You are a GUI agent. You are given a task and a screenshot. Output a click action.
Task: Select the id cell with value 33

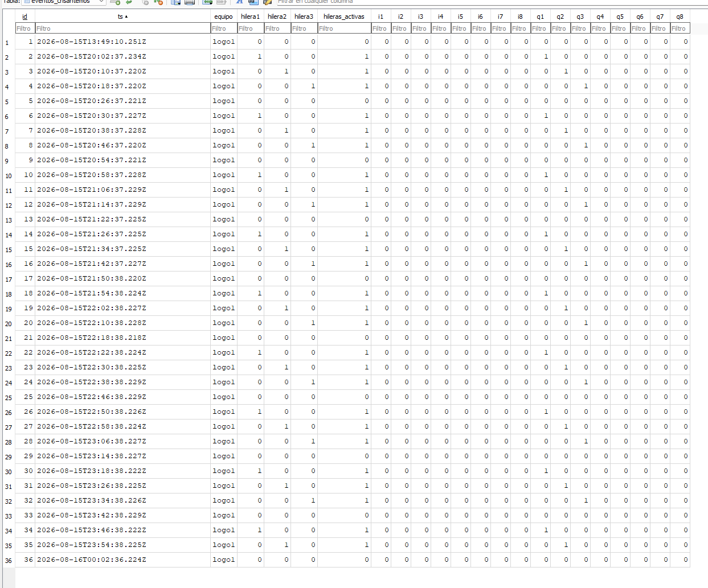(25, 515)
